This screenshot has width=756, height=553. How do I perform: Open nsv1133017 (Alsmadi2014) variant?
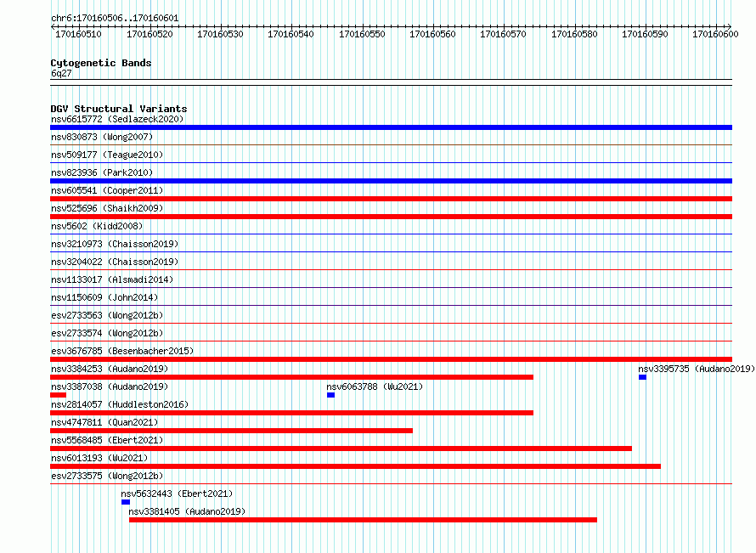pos(112,279)
